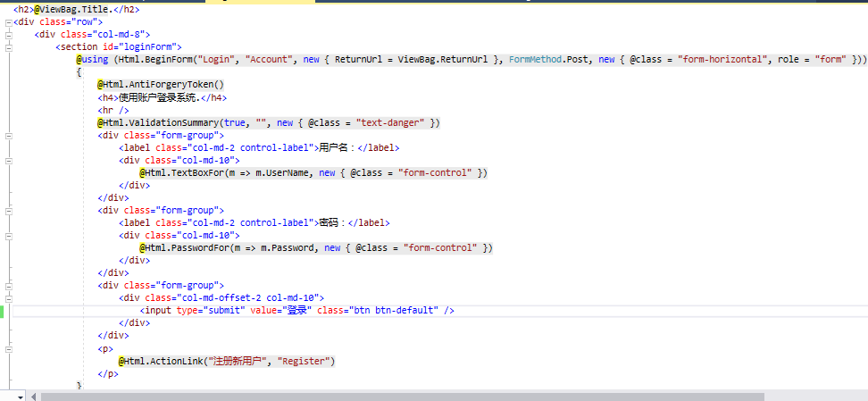Viewport: 868px width, 401px height.
Task: Click the horizontal scrollbar left arrow
Action: (34, 396)
